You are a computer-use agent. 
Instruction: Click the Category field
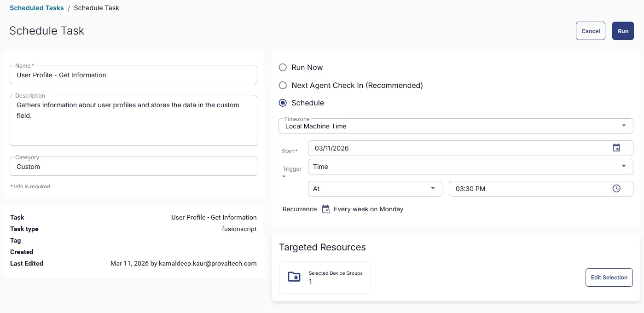point(133,167)
